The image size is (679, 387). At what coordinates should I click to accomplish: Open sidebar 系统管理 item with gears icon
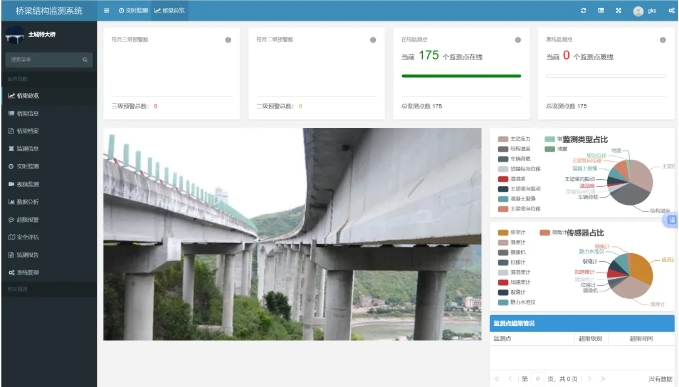[49, 272]
